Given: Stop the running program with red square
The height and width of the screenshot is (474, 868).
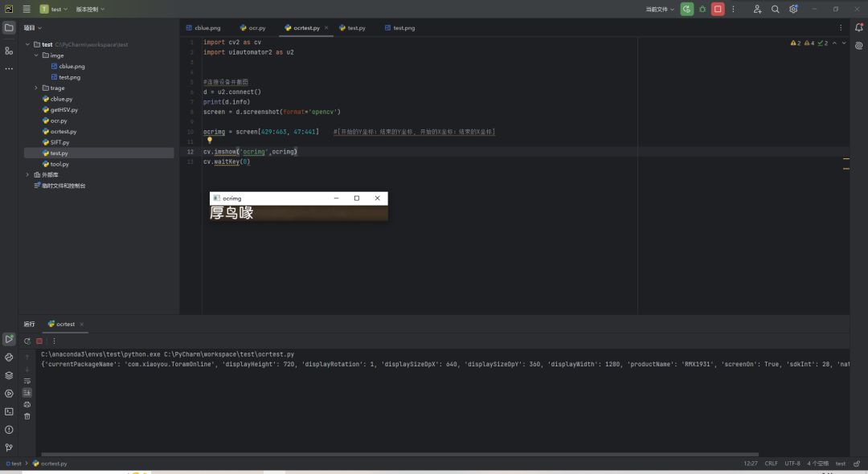Looking at the screenshot, I should (x=718, y=9).
